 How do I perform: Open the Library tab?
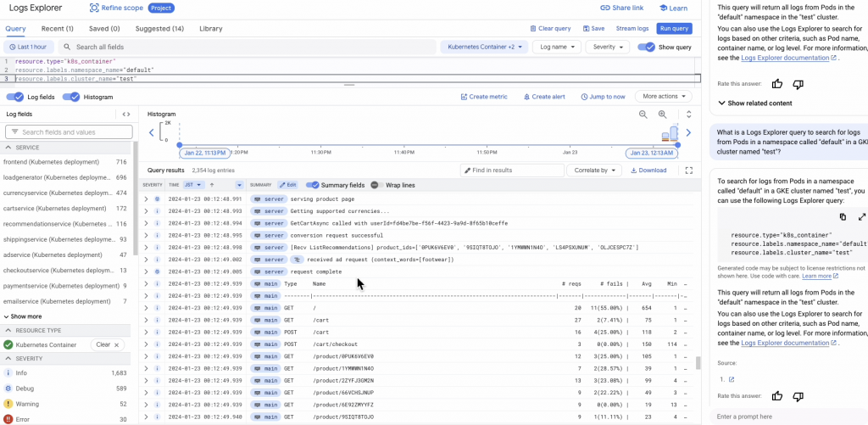211,29
